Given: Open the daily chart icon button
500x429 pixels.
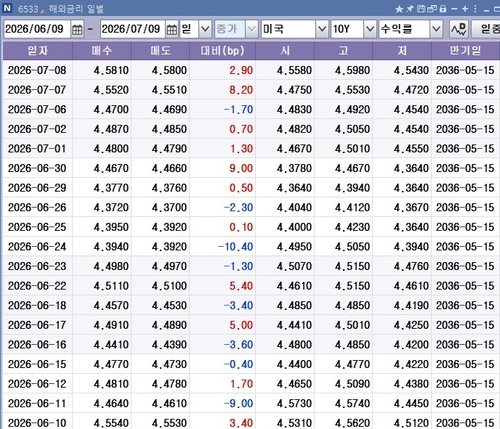Looking at the screenshot, I should (459, 29).
